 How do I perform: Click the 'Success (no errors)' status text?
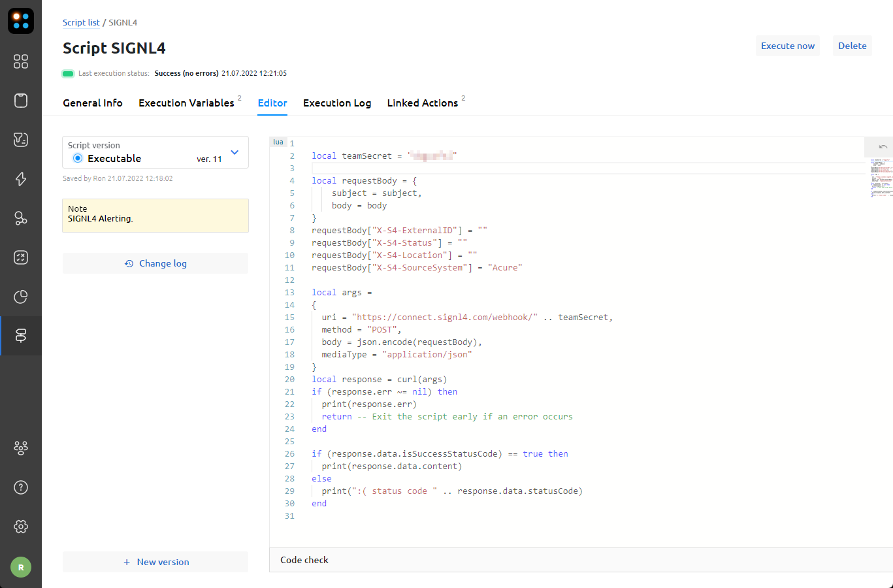(186, 73)
